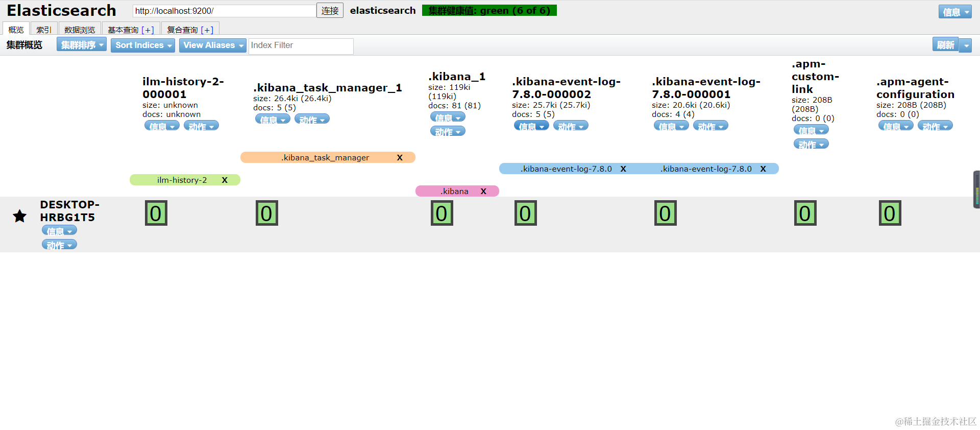Open 信息 dropdown for .apm-agent-configuration

pos(896,126)
